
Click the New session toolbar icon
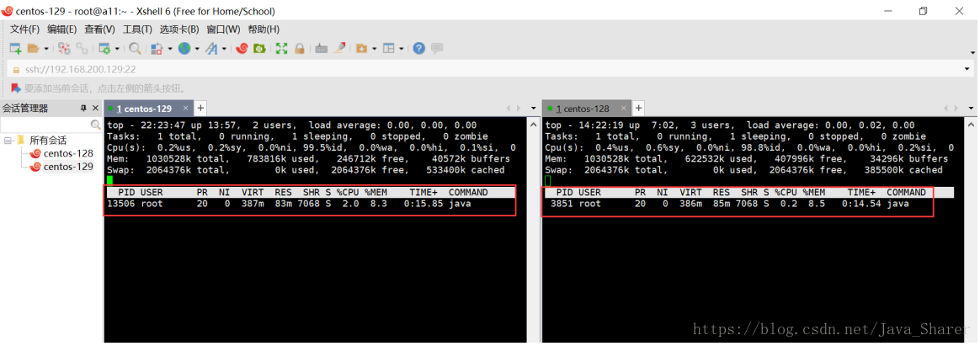point(15,48)
